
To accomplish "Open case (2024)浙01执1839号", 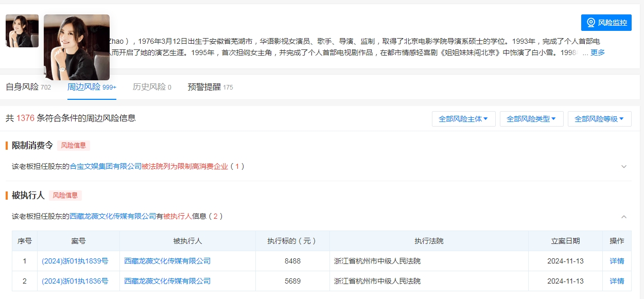I will (x=75, y=261).
